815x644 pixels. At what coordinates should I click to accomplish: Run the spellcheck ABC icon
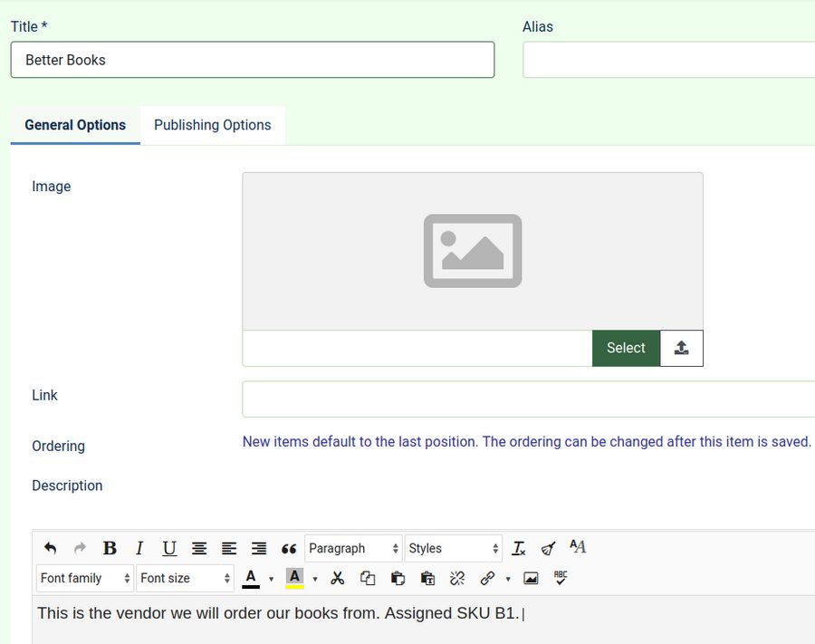[x=561, y=578]
